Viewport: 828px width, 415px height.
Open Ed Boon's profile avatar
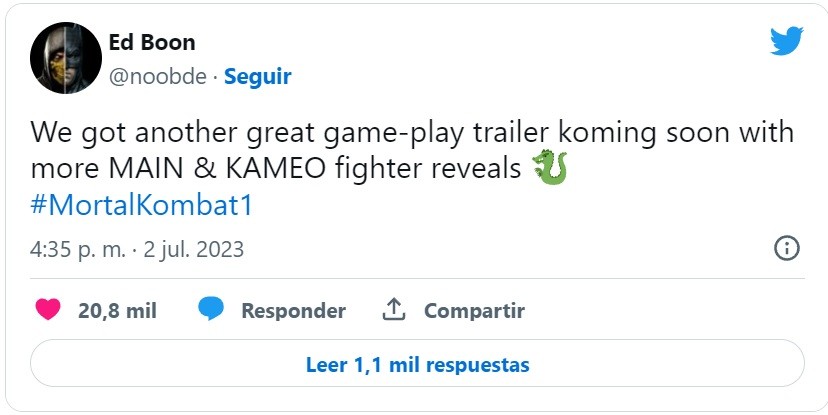tap(66, 58)
